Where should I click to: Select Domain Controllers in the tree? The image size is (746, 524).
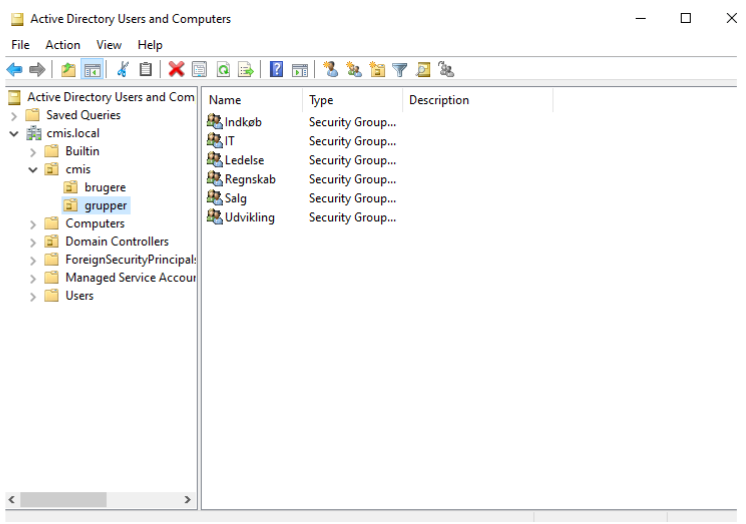point(117,242)
